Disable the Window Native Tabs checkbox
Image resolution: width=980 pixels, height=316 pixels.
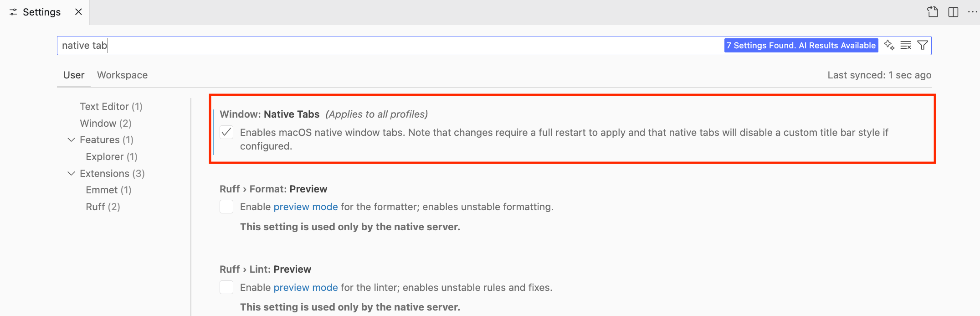(x=226, y=133)
